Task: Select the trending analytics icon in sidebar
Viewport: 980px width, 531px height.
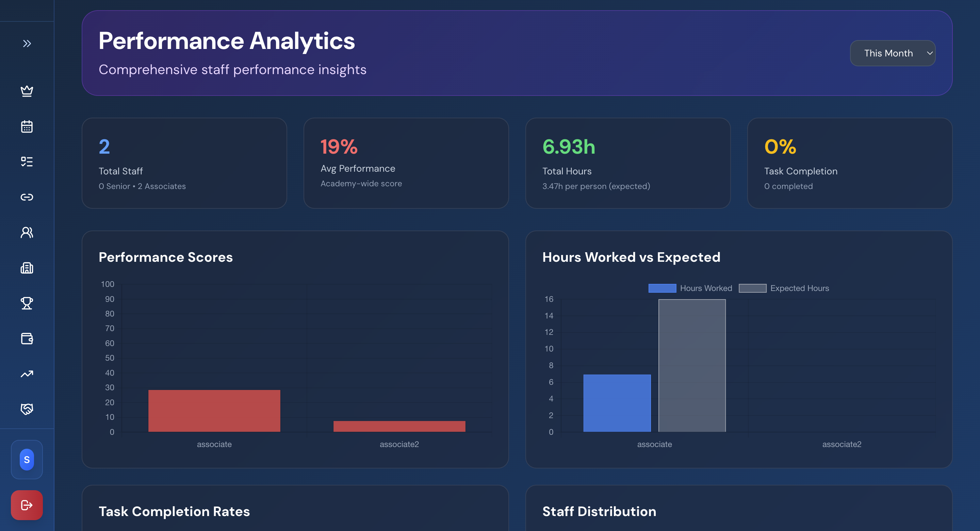Action: 27,374
